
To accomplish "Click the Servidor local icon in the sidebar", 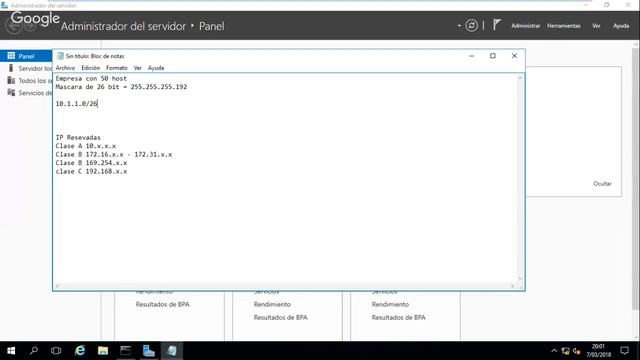I will point(11,68).
